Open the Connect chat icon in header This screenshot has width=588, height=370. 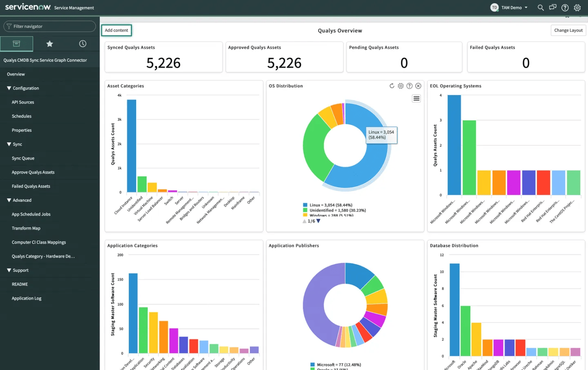[553, 7]
